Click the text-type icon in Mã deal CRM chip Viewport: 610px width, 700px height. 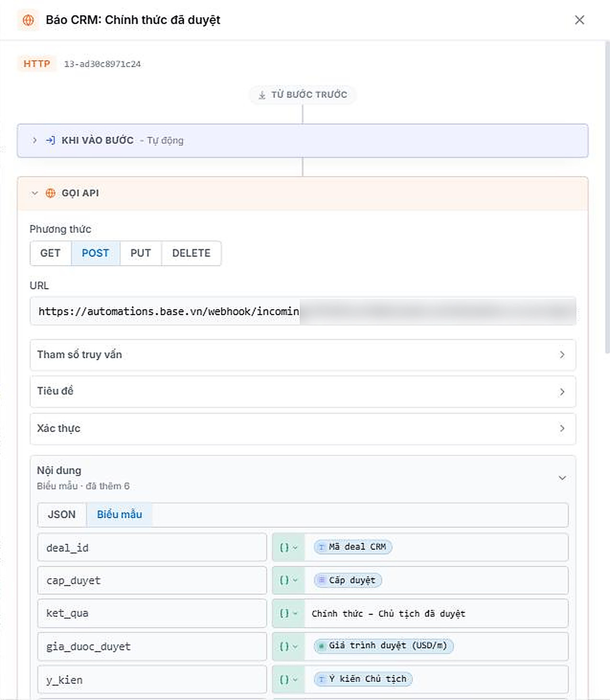[322, 547]
